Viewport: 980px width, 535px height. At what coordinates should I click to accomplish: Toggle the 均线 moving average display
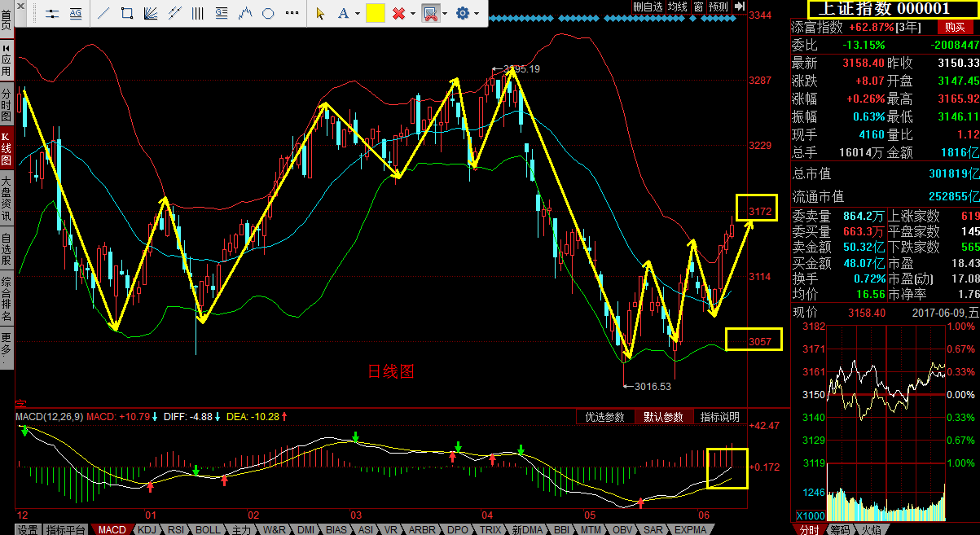(677, 7)
